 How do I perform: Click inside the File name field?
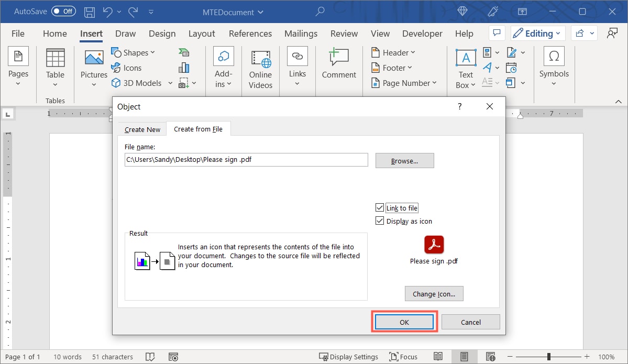246,160
